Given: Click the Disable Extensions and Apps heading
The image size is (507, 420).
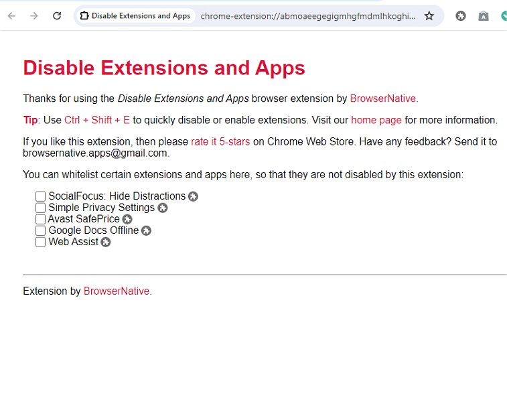Looking at the screenshot, I should [164, 68].
